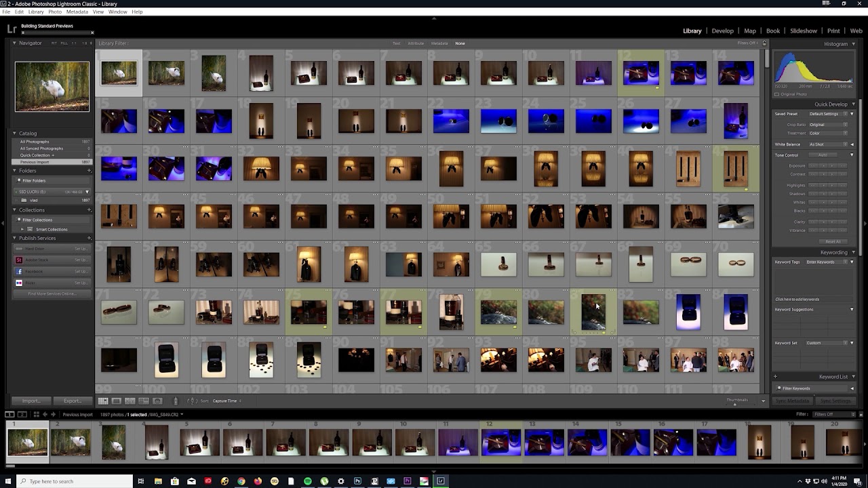Viewport: 868px width, 488px height.
Task: Collapse the Catalog panel
Action: click(x=14, y=134)
